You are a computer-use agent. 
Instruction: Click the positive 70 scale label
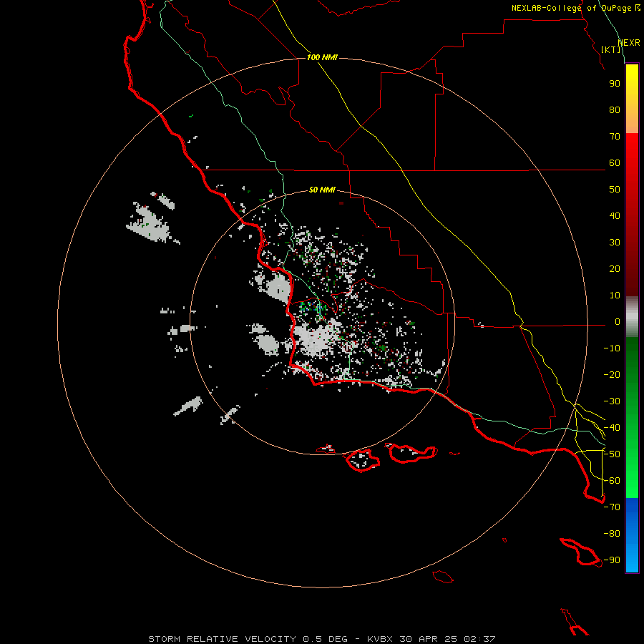click(615, 137)
